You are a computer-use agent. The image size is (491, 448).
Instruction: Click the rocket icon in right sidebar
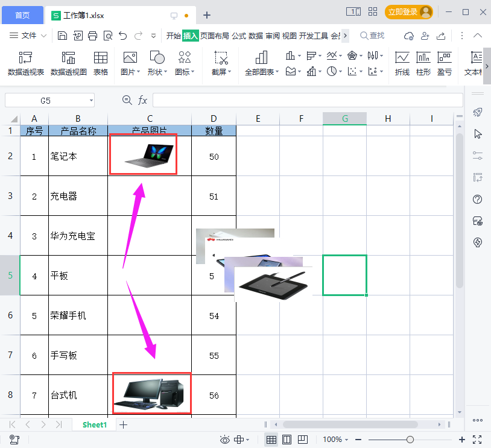point(478,112)
